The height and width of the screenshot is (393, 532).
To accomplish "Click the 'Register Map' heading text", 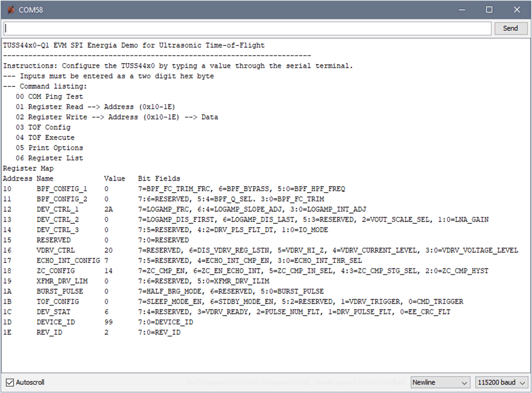I will pyautogui.click(x=28, y=169).
